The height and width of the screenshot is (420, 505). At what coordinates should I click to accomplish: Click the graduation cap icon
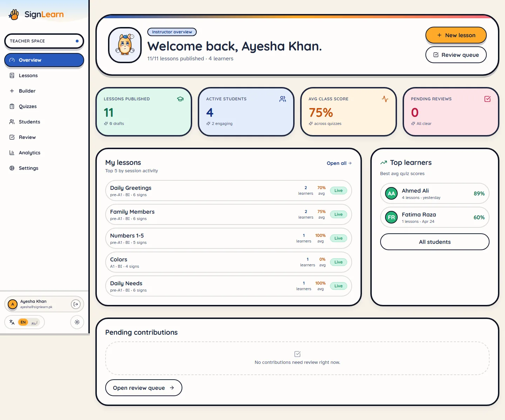tap(180, 99)
